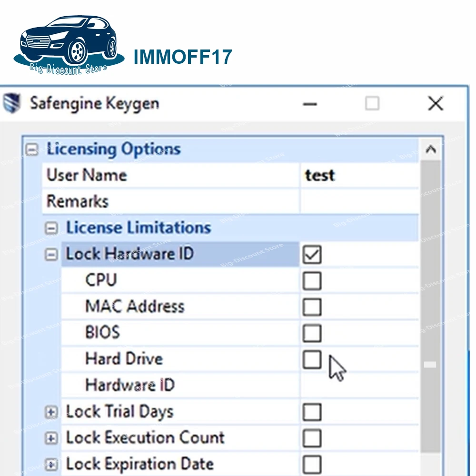Collapse the License Limitations group
Image resolution: width=476 pixels, height=476 pixels.
[x=51, y=228]
